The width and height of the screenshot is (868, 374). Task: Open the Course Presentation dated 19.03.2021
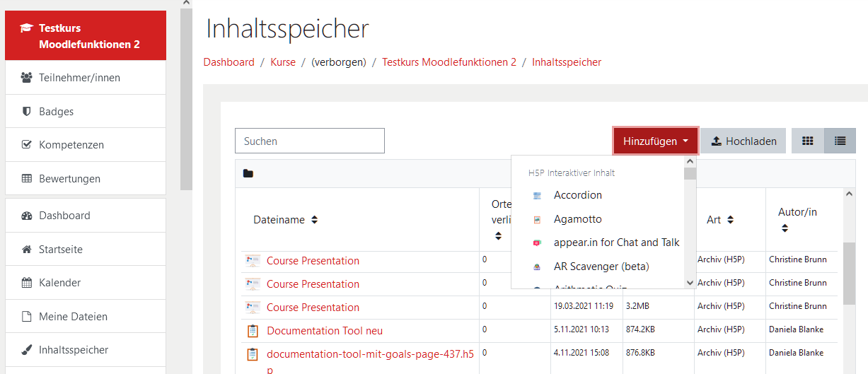313,308
